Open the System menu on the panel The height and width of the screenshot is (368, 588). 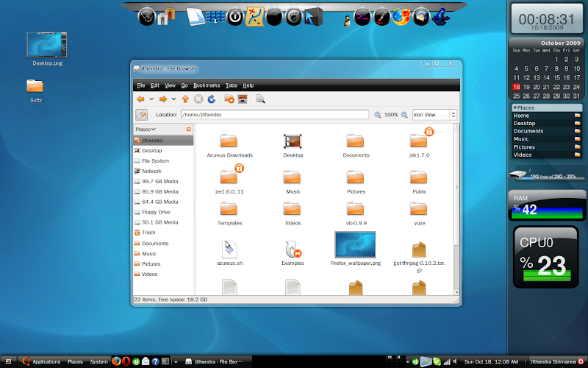coord(98,361)
